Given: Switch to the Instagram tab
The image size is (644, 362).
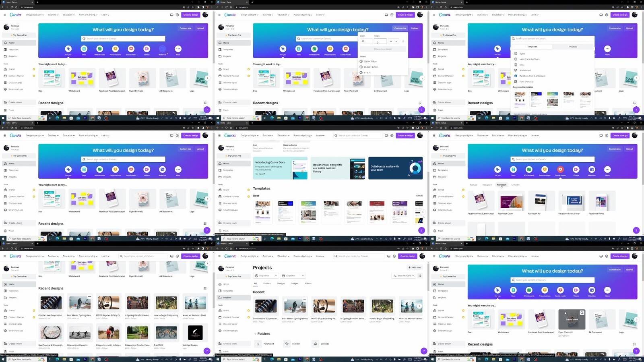Looking at the screenshot, I should click(x=487, y=185).
